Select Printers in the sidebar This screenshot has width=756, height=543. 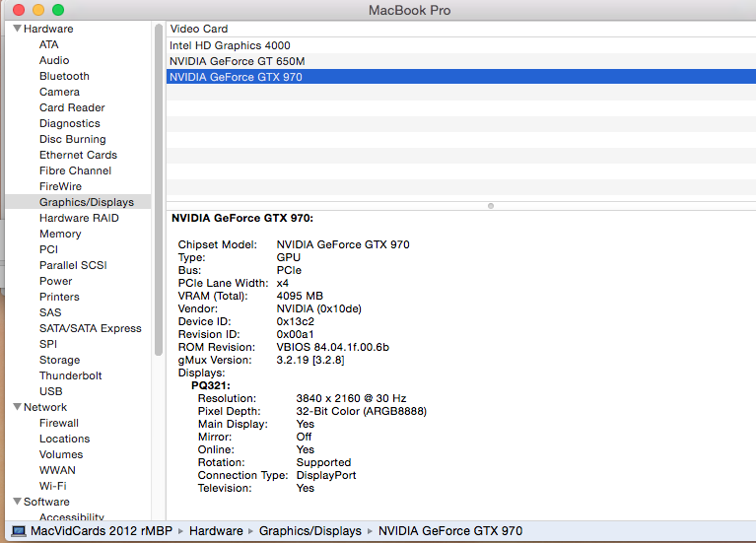[x=59, y=297]
